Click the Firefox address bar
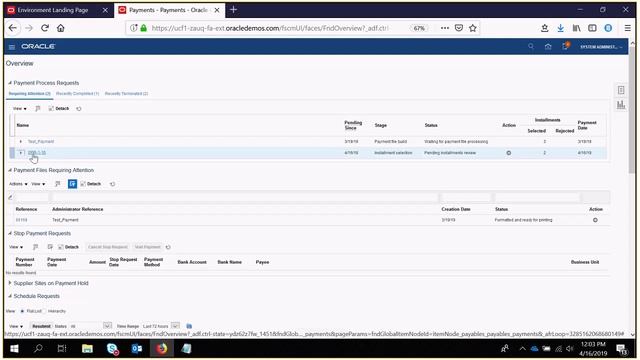Image resolution: width=640 pixels, height=360 pixels. point(269,28)
